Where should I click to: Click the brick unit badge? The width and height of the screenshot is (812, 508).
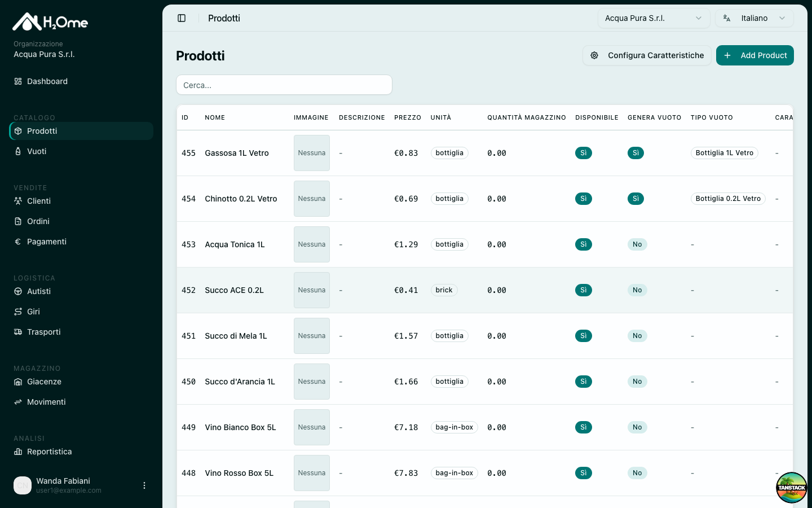pos(444,290)
